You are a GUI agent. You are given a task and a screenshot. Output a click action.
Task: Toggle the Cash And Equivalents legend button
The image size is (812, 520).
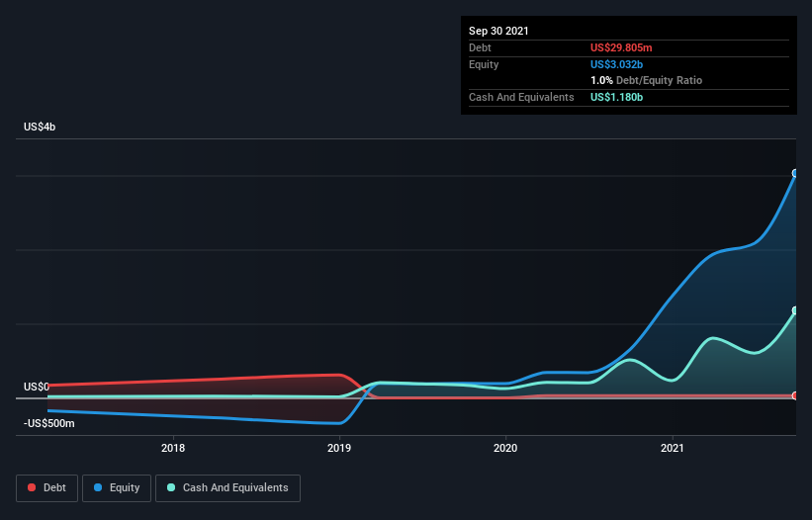coord(227,488)
